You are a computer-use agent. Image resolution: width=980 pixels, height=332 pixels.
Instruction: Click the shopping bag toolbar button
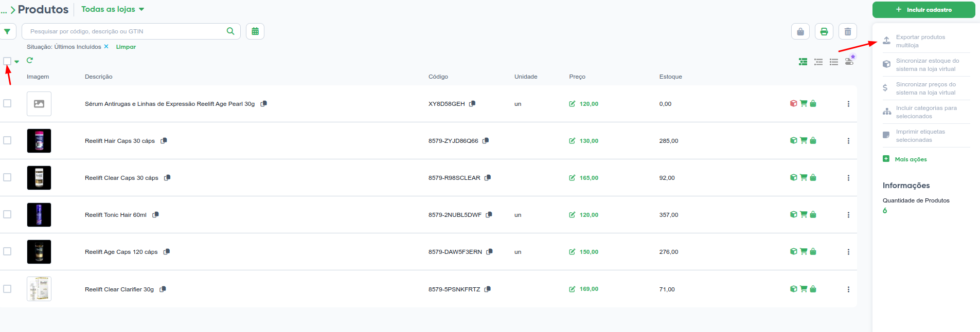click(x=800, y=31)
